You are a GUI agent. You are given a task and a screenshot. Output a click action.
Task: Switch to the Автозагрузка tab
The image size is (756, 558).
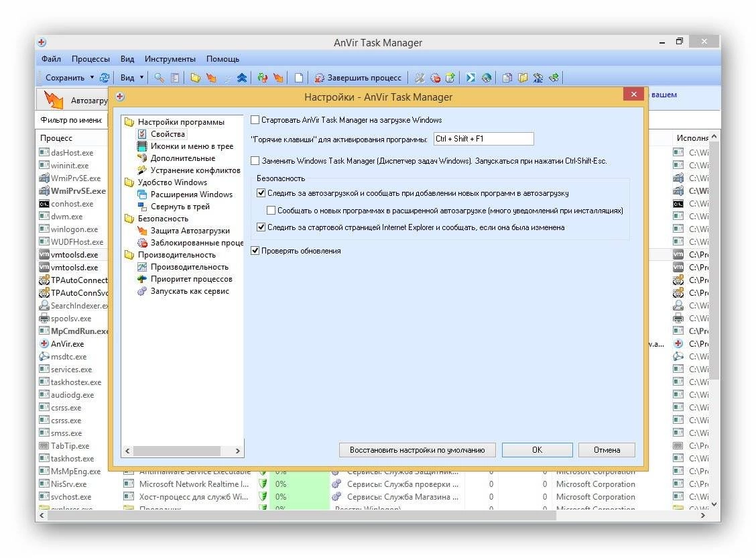tap(73, 100)
